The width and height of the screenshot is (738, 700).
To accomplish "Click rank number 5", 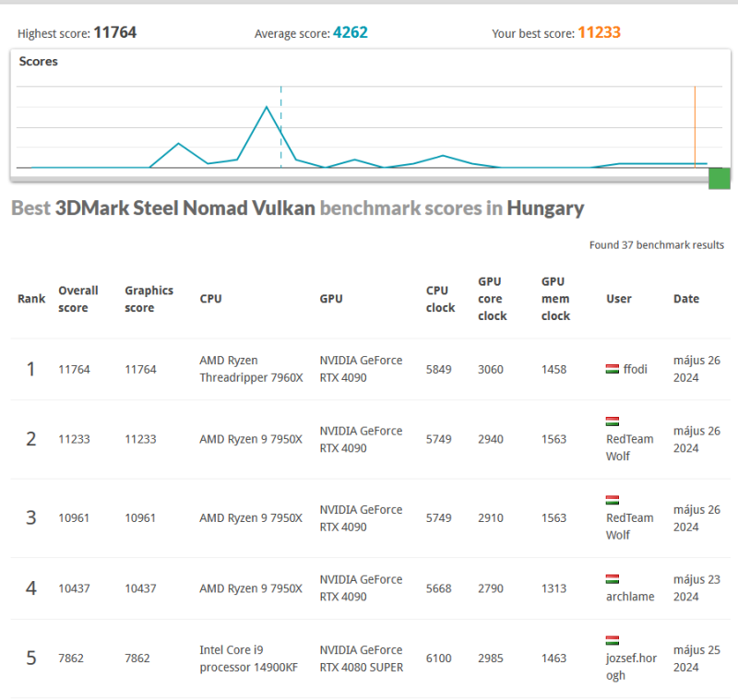I will [30, 658].
